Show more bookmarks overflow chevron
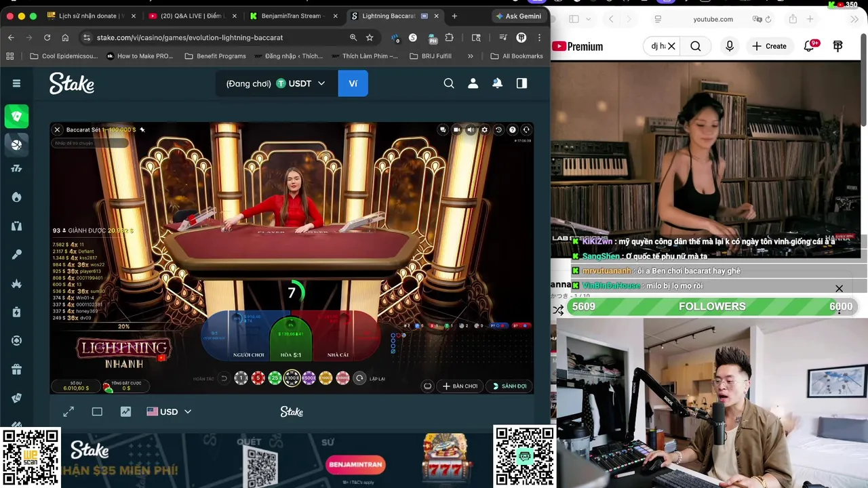The width and height of the screenshot is (868, 488). tap(470, 56)
